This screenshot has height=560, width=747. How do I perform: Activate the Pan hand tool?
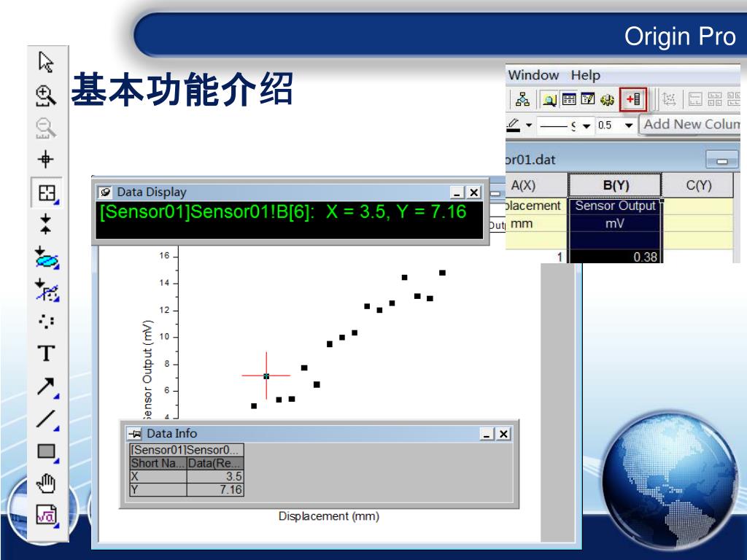point(46,483)
